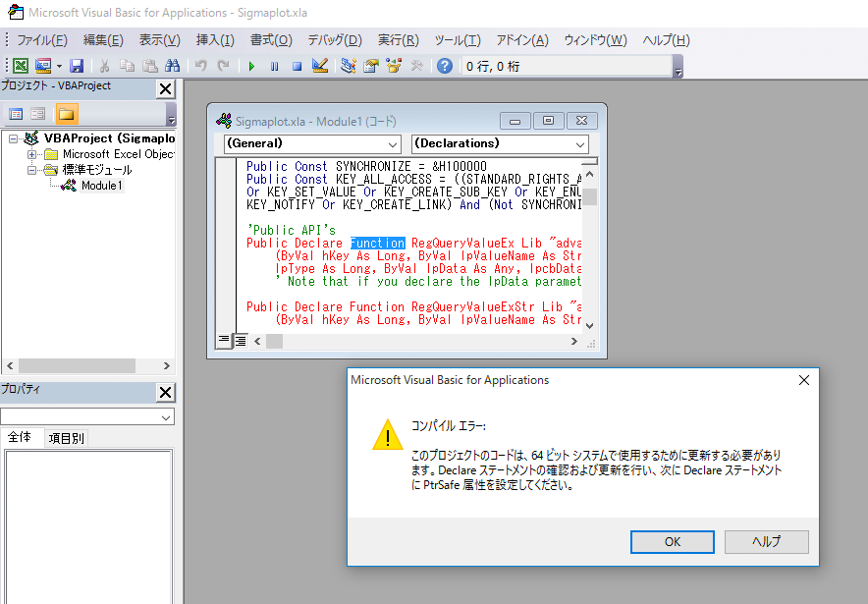Viewport: 868px width, 604px height.
Task: Close the compile error dialog with X
Action: pos(804,380)
